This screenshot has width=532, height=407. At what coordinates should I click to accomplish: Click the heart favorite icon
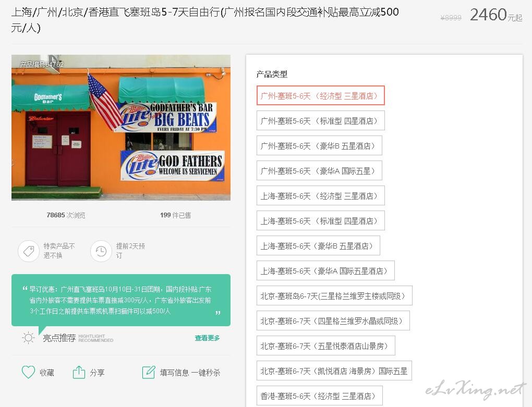tap(28, 372)
